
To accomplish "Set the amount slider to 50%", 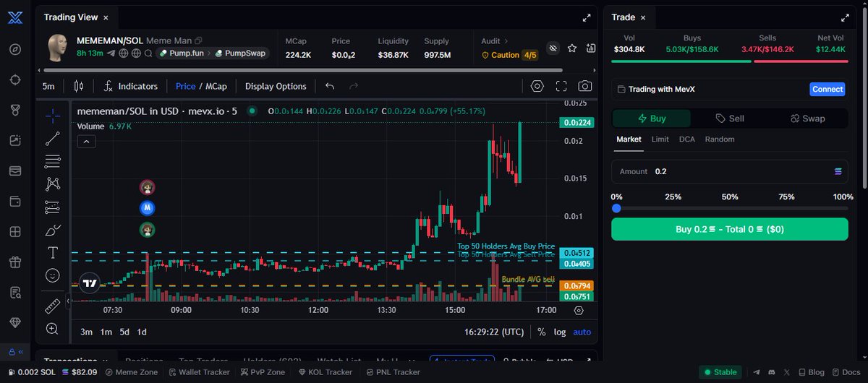I will click(x=730, y=197).
